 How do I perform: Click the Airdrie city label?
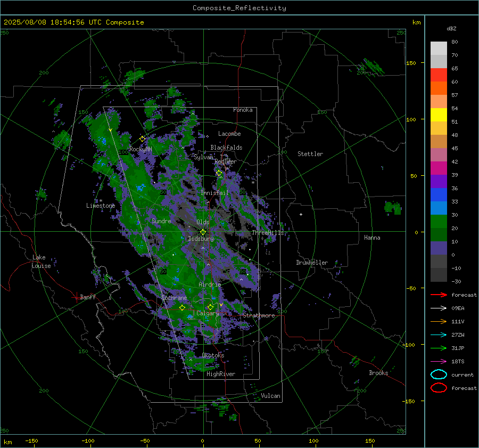coord(210,284)
